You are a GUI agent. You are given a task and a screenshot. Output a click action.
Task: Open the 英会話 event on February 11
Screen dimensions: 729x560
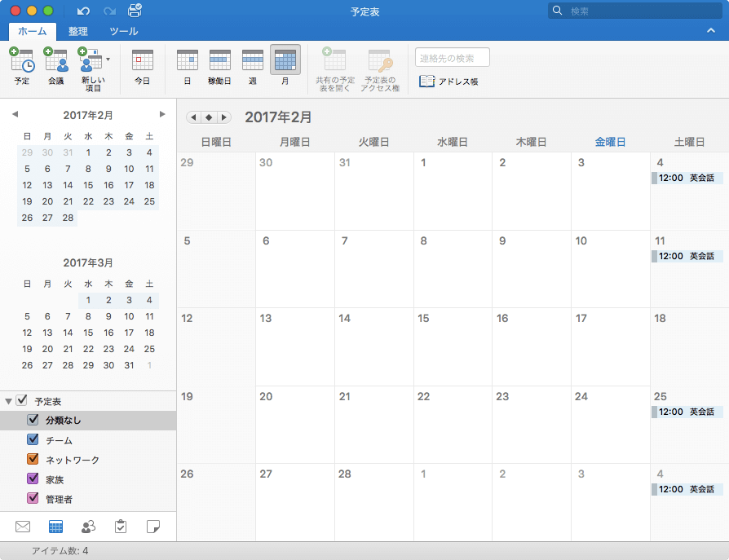[x=687, y=256]
